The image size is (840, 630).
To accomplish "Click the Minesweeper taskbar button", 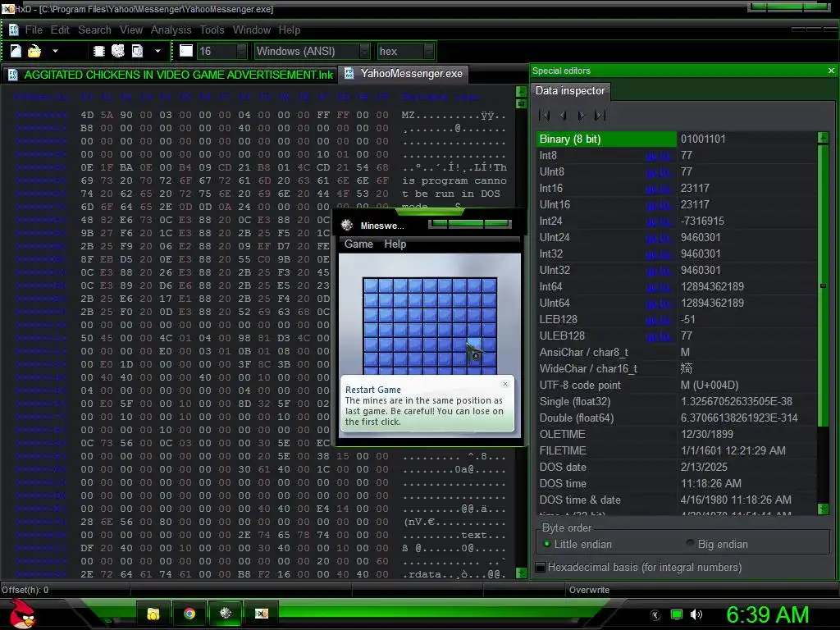I will 226,614.
